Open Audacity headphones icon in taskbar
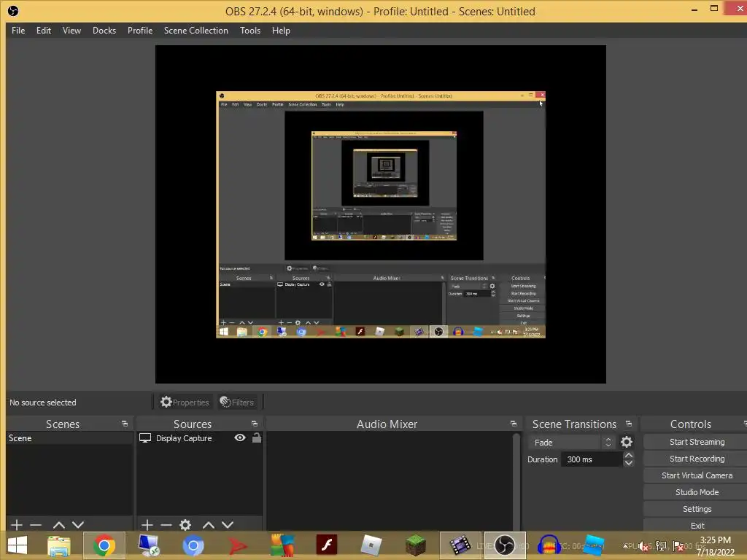The width and height of the screenshot is (747, 560). tap(549, 545)
